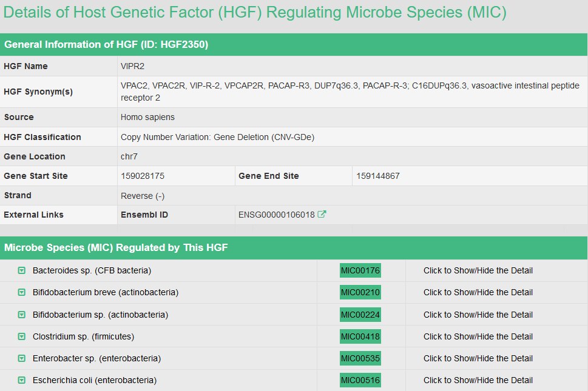Show details for Bacteroides sp. row
588x391 pixels.
478,270
